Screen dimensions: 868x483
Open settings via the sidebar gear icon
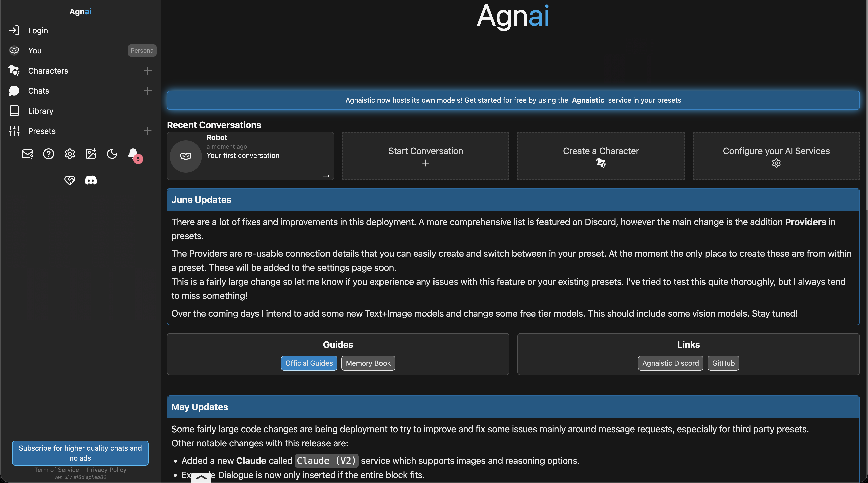pyautogui.click(x=70, y=154)
